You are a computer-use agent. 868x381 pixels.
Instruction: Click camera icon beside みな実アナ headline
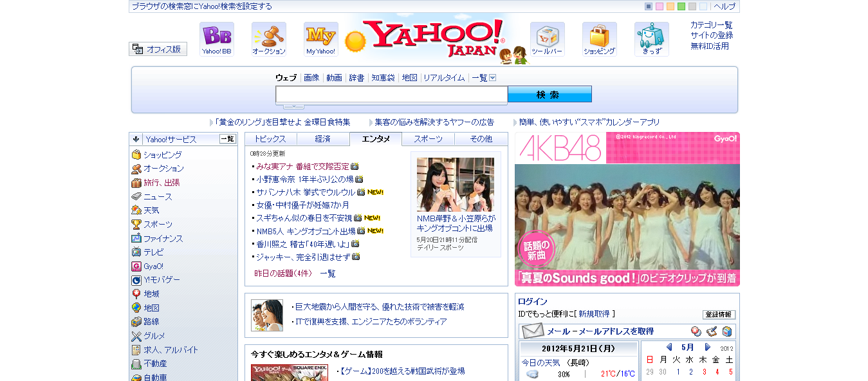355,166
